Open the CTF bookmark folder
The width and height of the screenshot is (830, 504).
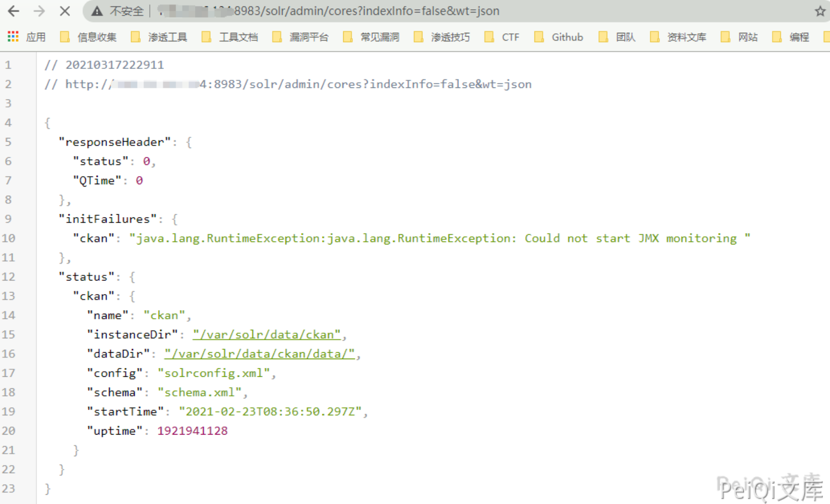tap(502, 37)
